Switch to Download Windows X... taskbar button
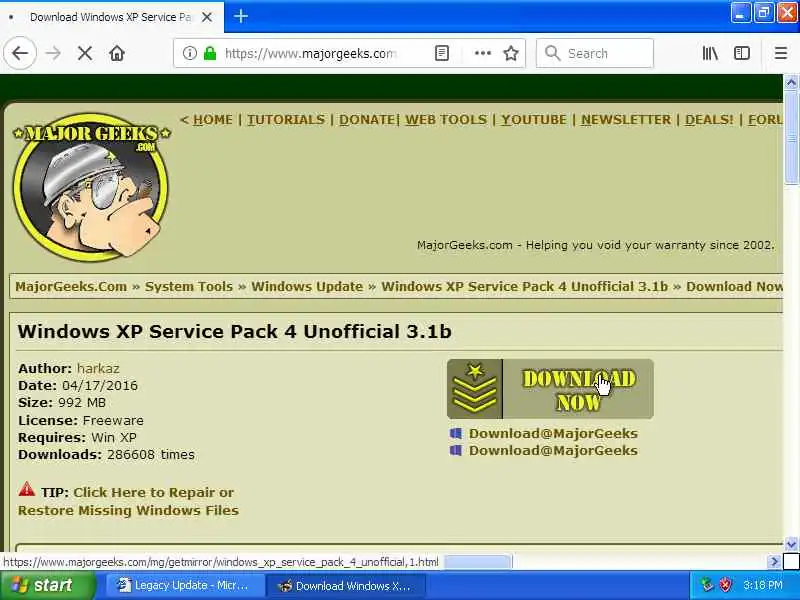Screen dimensions: 800x600 point(346,585)
